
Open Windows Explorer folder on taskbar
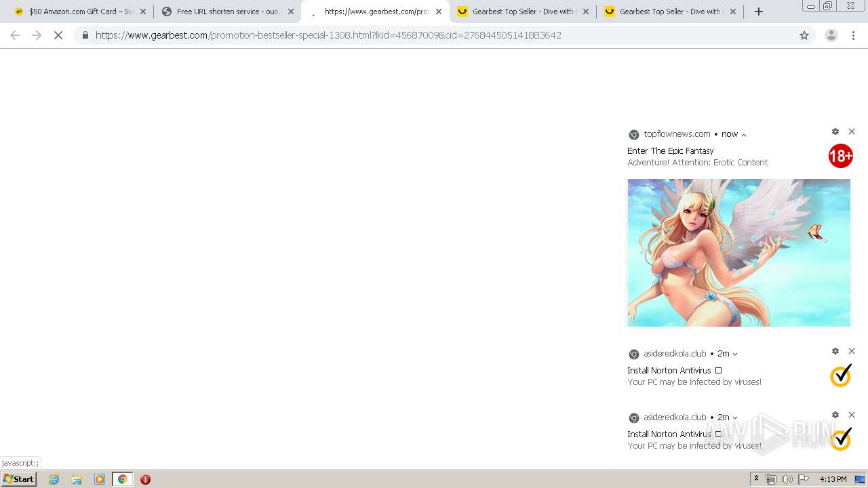coord(77,479)
